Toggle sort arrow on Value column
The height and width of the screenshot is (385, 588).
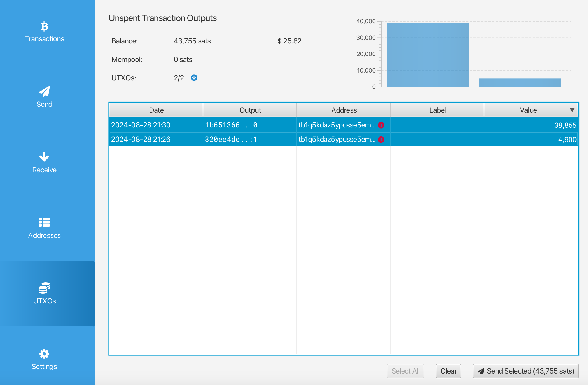tap(572, 110)
